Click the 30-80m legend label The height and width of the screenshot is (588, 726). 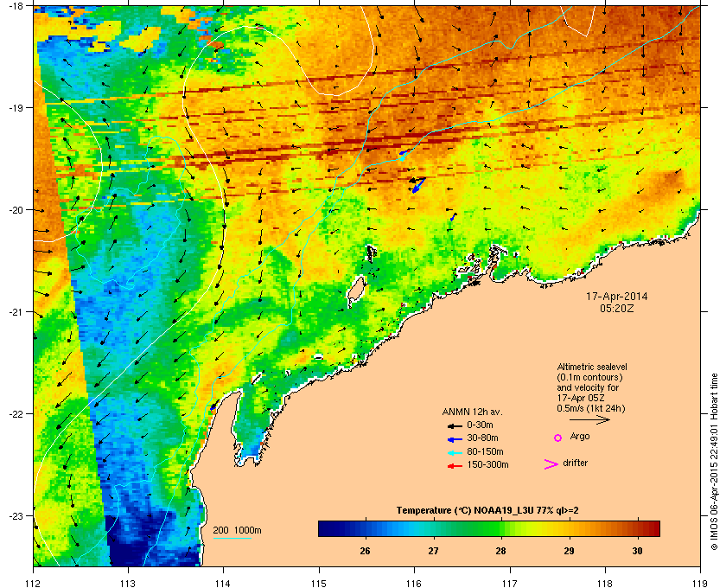point(482,438)
